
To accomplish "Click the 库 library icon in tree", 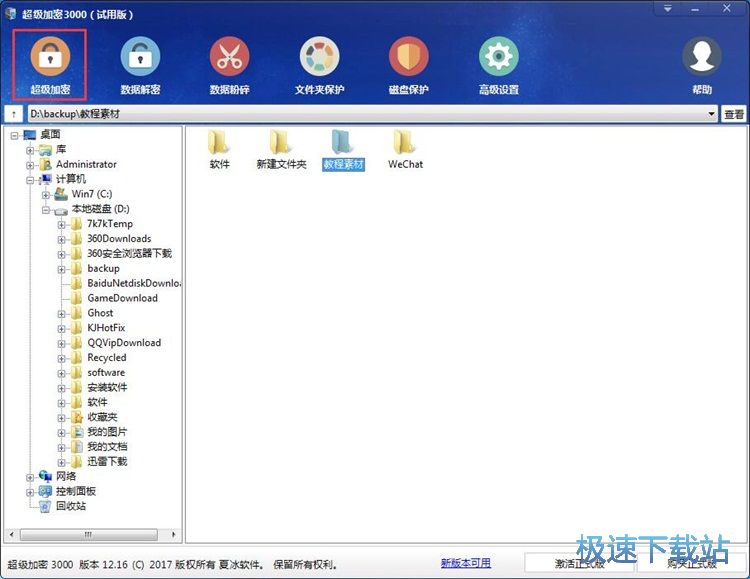I will pos(45,150).
